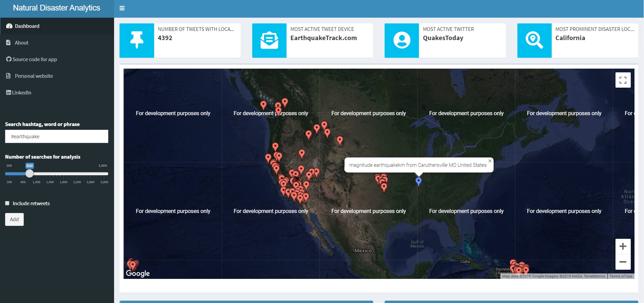Open Source code for app link

[x=57, y=59]
